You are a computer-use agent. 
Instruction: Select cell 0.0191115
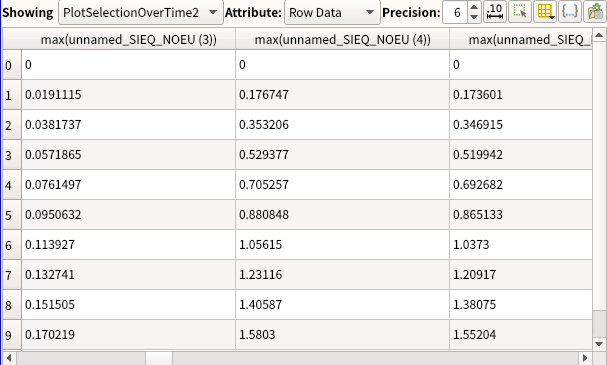pyautogui.click(x=129, y=95)
